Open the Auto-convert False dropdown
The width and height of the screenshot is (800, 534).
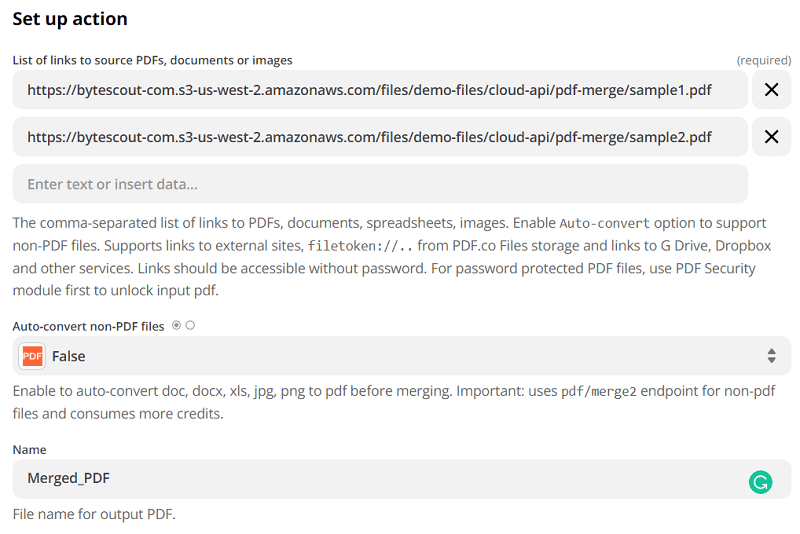pos(400,356)
